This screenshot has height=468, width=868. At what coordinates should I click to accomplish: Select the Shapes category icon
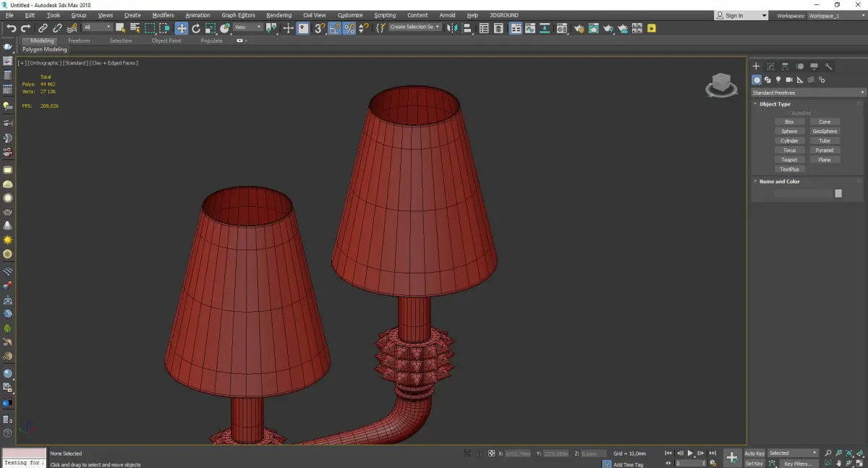click(767, 80)
